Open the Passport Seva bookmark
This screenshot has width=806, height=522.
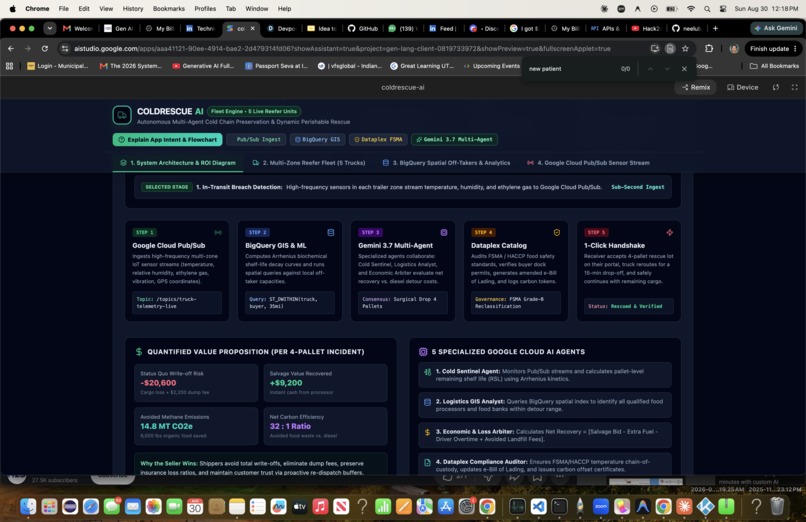click(277, 66)
